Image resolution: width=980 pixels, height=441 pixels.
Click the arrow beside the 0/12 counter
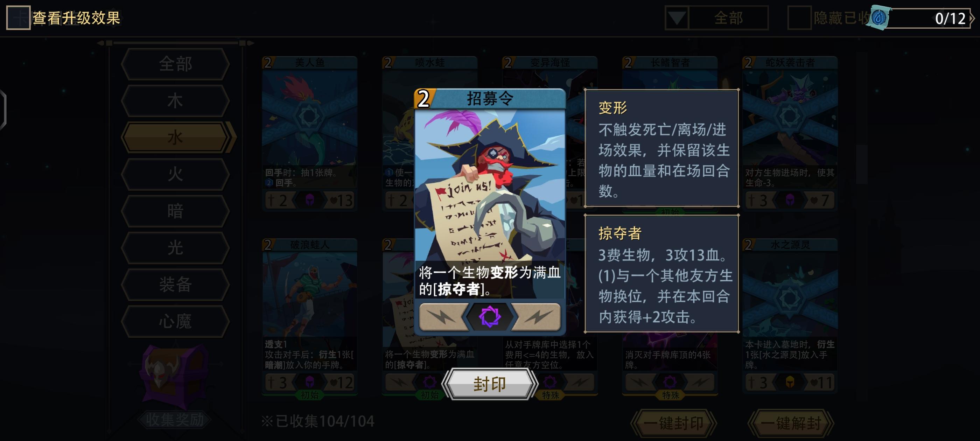pyautogui.click(x=973, y=18)
